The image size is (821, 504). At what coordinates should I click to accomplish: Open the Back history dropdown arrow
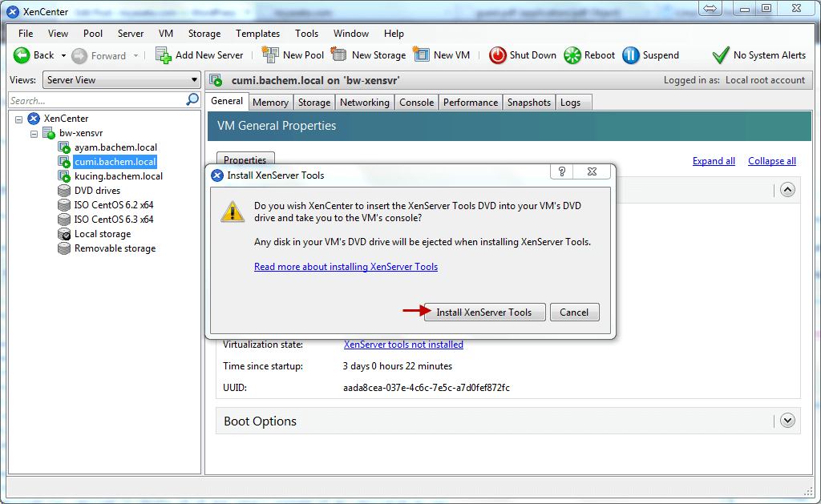pyautogui.click(x=63, y=55)
